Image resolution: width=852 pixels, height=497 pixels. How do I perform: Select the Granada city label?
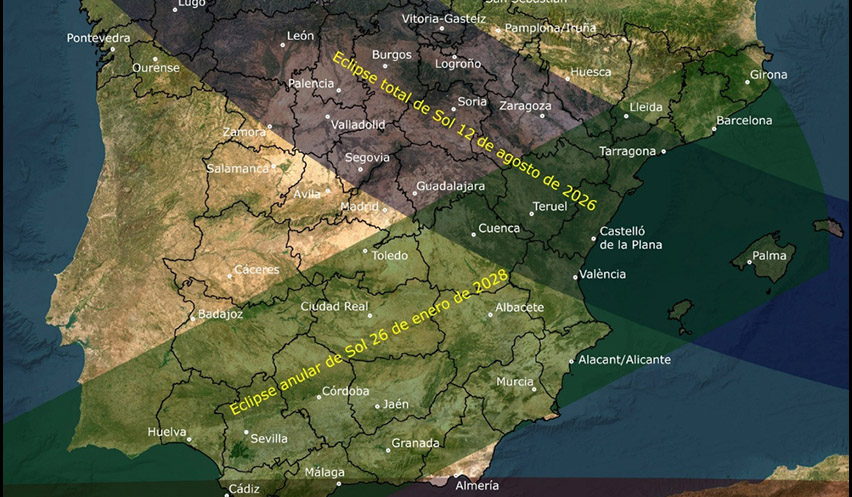415,444
